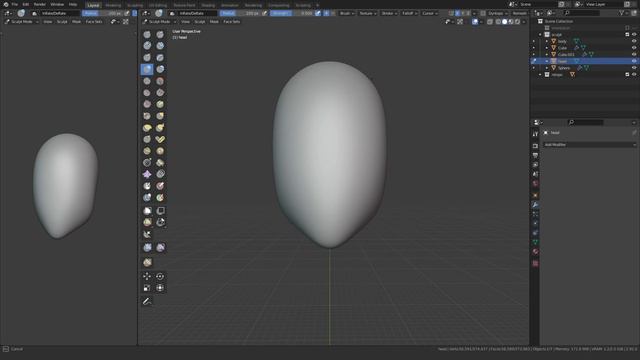Toggle X-axis symmetry
The height and width of the screenshot is (360, 640).
point(458,13)
